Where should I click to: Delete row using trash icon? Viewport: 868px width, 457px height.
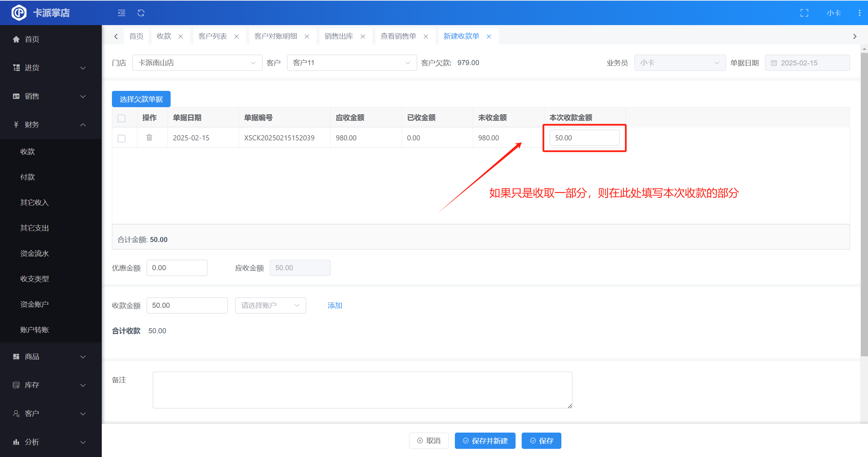pos(149,138)
